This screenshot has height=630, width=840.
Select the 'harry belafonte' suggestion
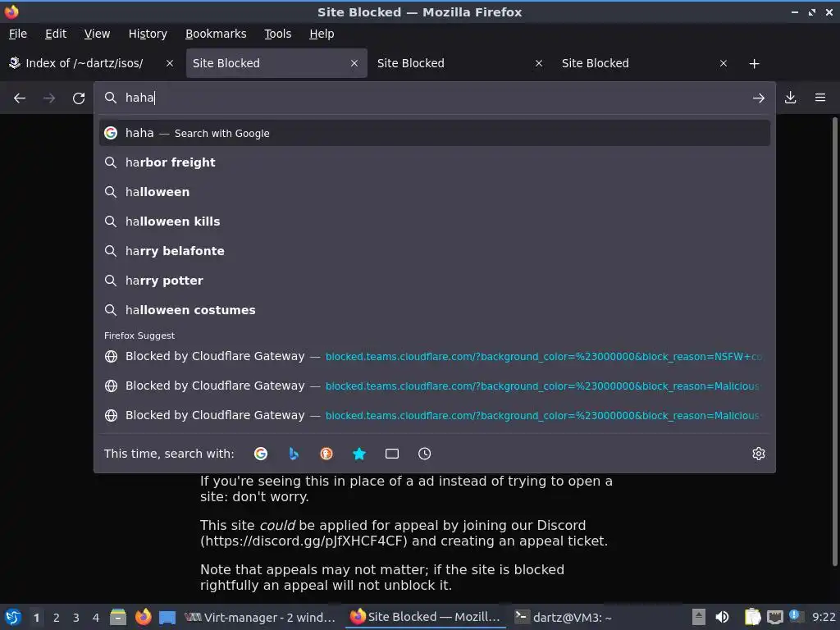pos(435,251)
